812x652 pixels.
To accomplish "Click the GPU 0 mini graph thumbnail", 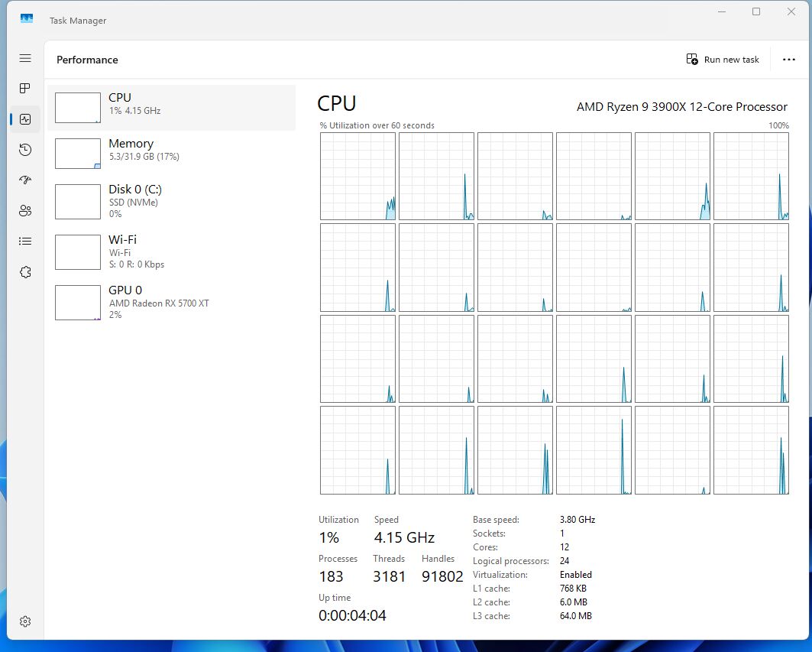I will click(x=78, y=302).
